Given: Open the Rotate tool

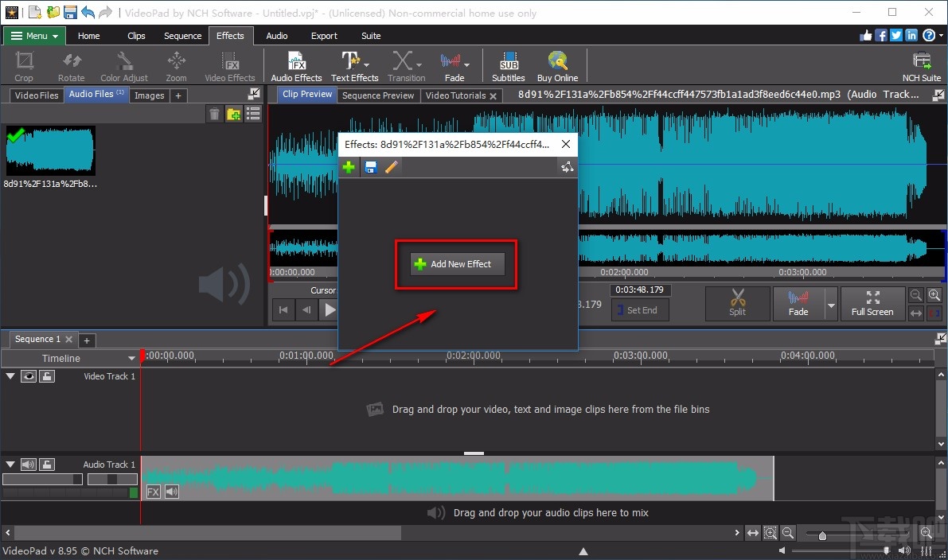Looking at the screenshot, I should [71, 65].
